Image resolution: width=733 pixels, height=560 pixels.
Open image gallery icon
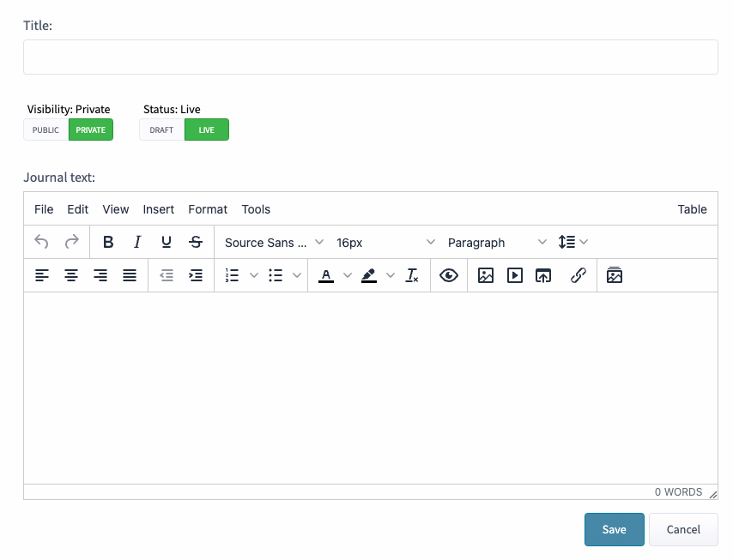tap(615, 275)
